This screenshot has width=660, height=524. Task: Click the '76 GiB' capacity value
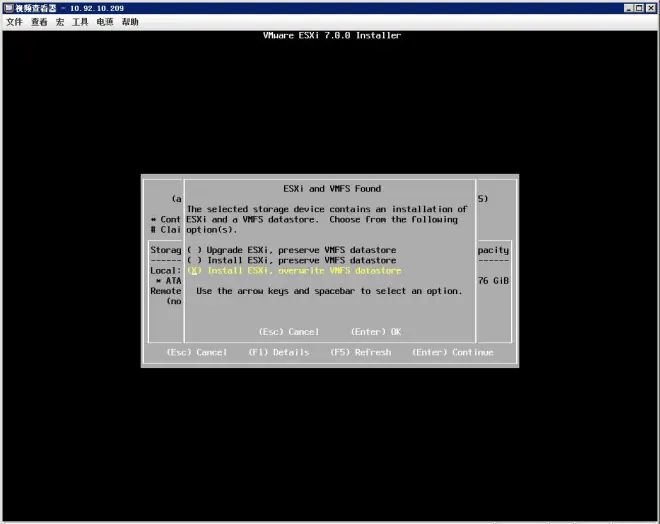pyautogui.click(x=493, y=281)
